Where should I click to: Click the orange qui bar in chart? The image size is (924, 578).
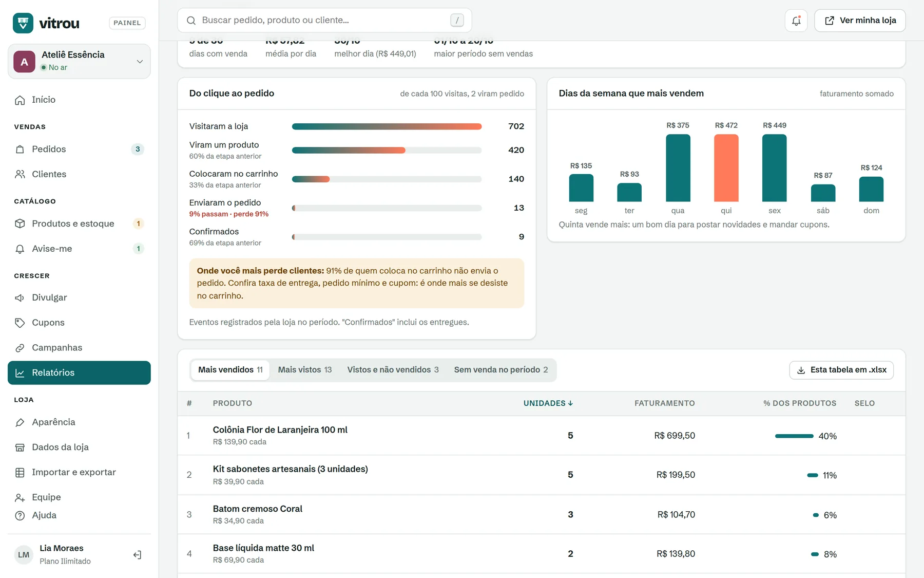[726, 168]
